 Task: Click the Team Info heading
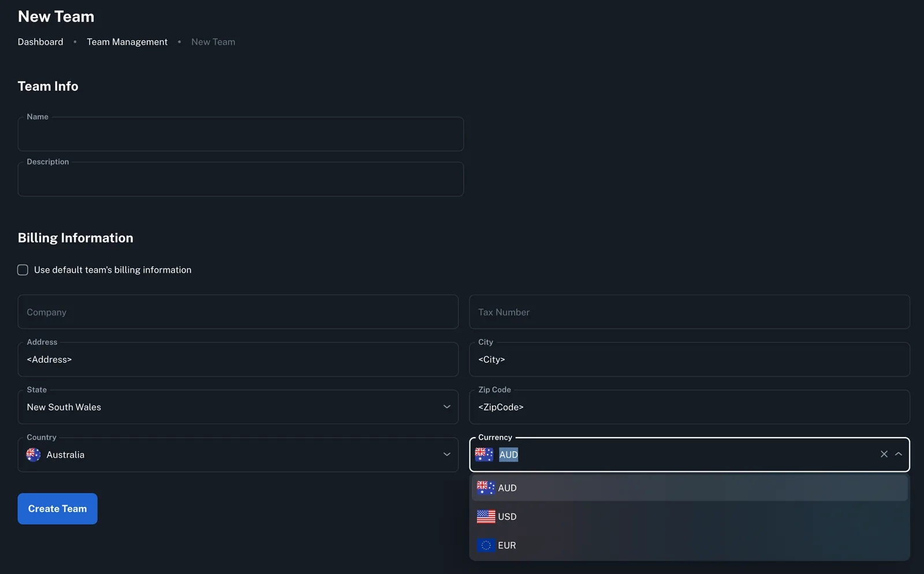pyautogui.click(x=48, y=86)
